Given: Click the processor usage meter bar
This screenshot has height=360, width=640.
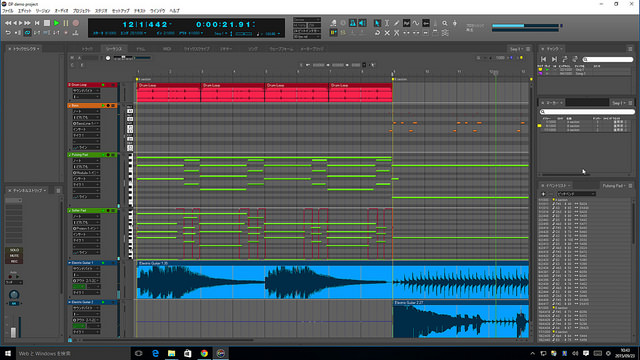Looking at the screenshot, I should click(x=525, y=25).
